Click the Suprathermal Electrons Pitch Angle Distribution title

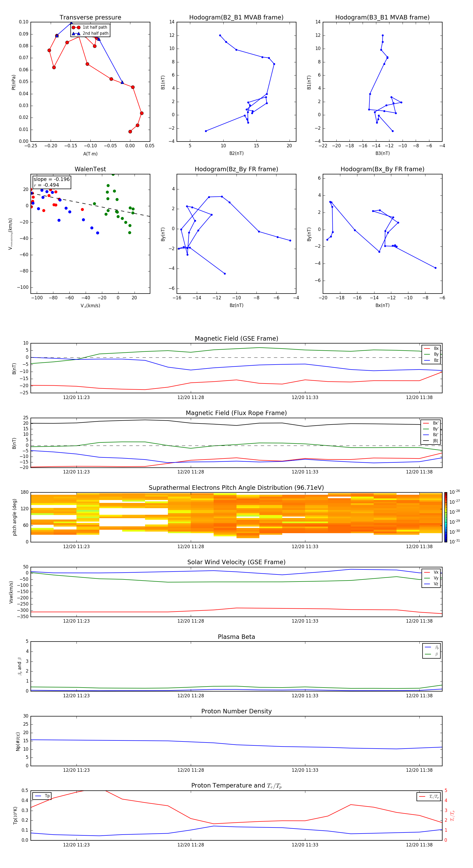pyautogui.click(x=236, y=488)
